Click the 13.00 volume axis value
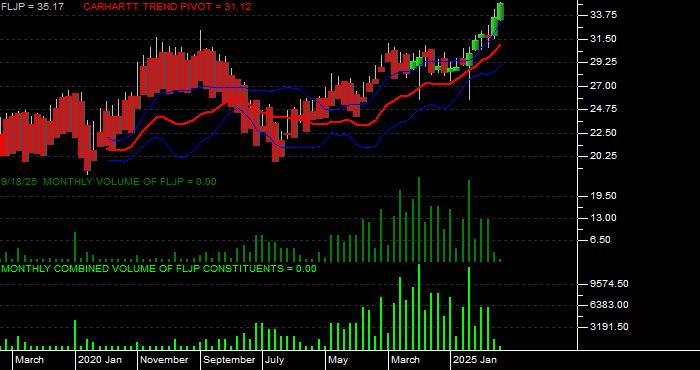The width and height of the screenshot is (700, 370). pos(603,218)
